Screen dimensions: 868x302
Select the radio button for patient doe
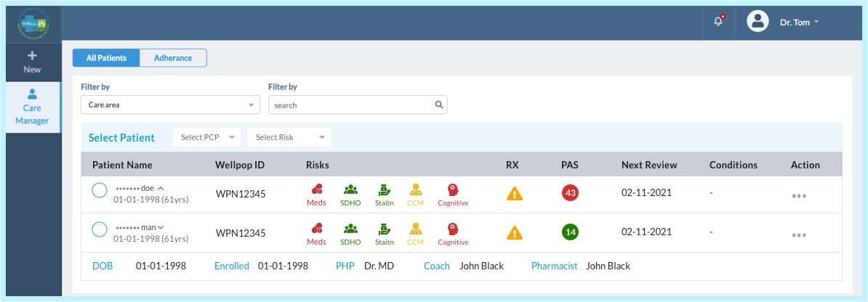click(100, 191)
